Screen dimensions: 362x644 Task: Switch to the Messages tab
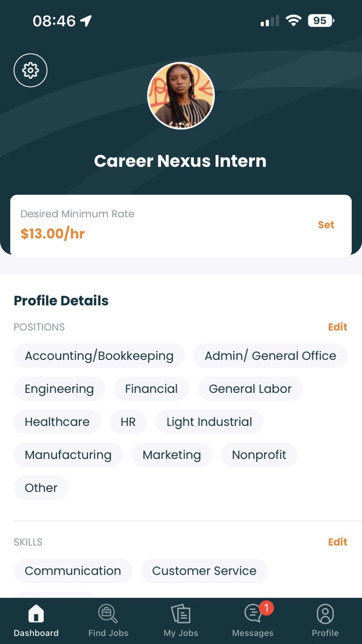click(x=252, y=620)
